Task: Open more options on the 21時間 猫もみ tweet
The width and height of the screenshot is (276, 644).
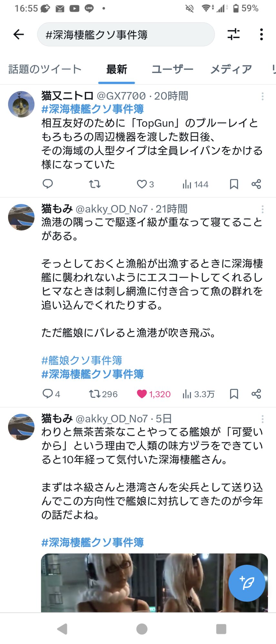Action: pyautogui.click(x=262, y=209)
